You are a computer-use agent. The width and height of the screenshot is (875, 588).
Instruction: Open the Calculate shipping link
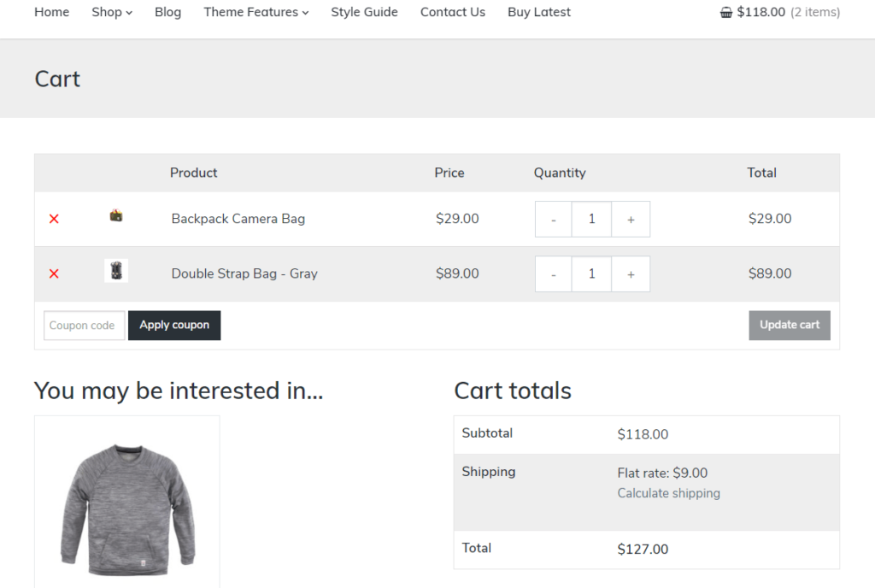pos(668,493)
